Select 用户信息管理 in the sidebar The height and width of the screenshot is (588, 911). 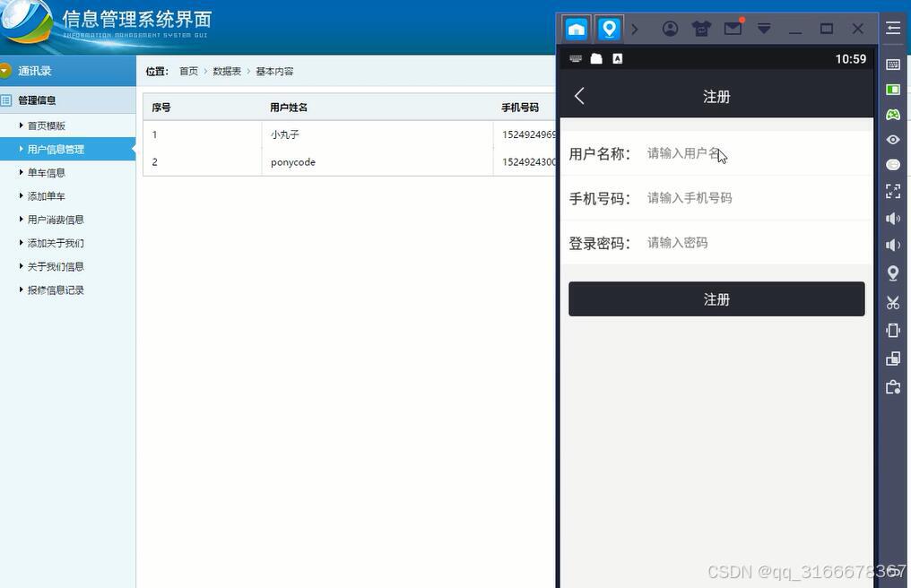(67, 150)
